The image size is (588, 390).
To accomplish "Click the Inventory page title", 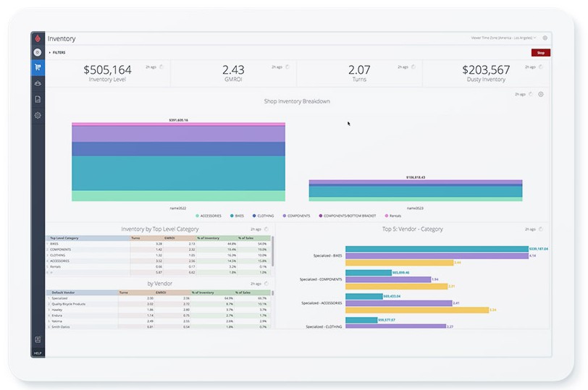I will [62, 38].
